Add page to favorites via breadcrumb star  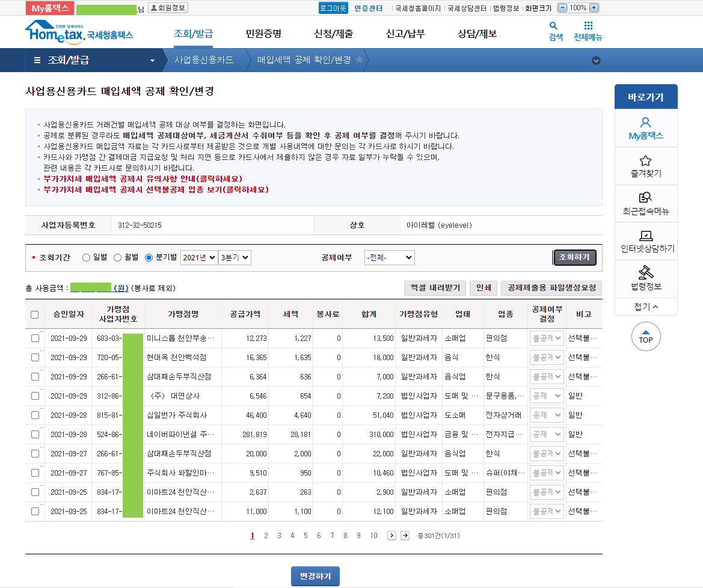pos(360,60)
